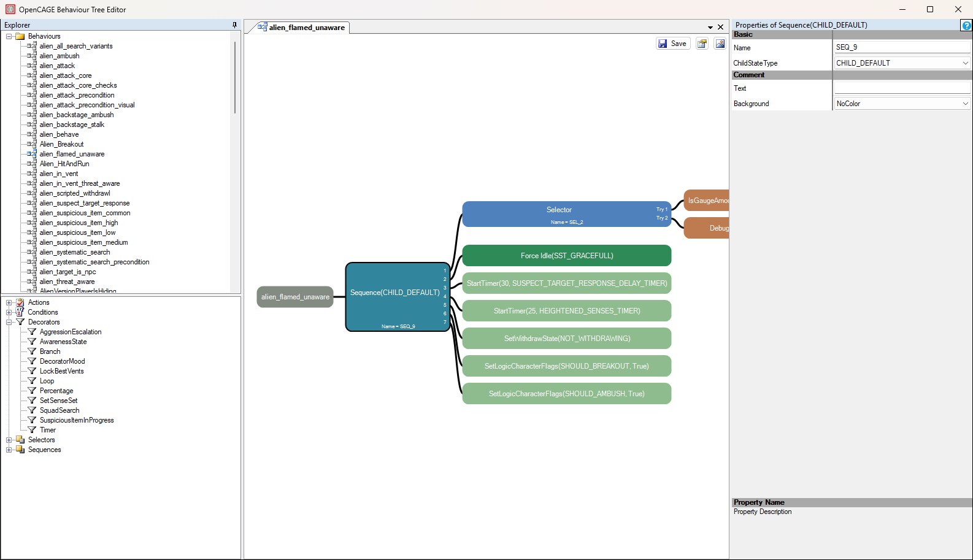The width and height of the screenshot is (973, 560).
Task: Select StartTimer HEIGHTENED_SENSES_TIMER node
Action: (x=566, y=311)
